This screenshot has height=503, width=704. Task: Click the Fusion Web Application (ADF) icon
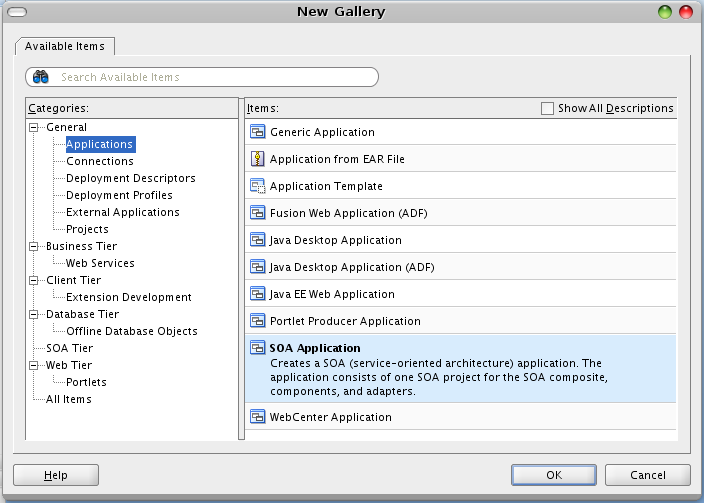[x=257, y=213]
